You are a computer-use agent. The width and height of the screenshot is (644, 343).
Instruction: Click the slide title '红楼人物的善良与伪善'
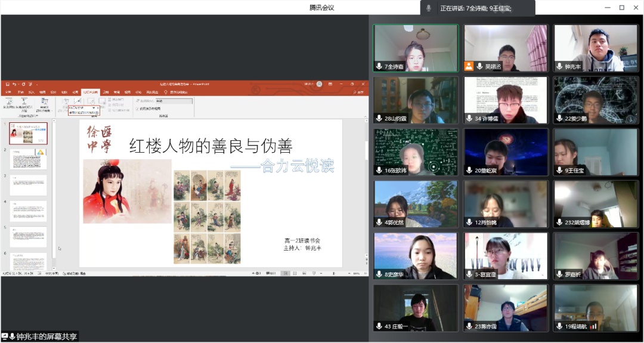210,145
